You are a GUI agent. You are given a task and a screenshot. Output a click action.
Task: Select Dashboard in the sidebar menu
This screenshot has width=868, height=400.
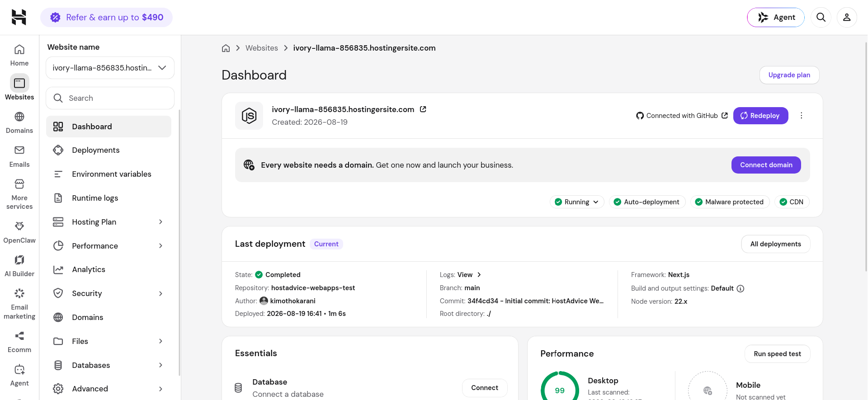click(x=108, y=127)
